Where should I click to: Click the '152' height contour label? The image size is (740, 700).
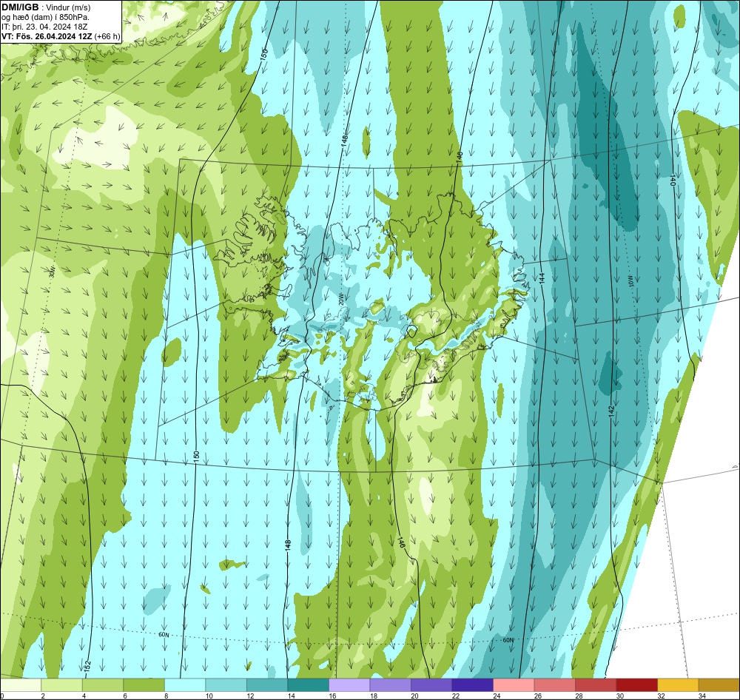(x=87, y=666)
